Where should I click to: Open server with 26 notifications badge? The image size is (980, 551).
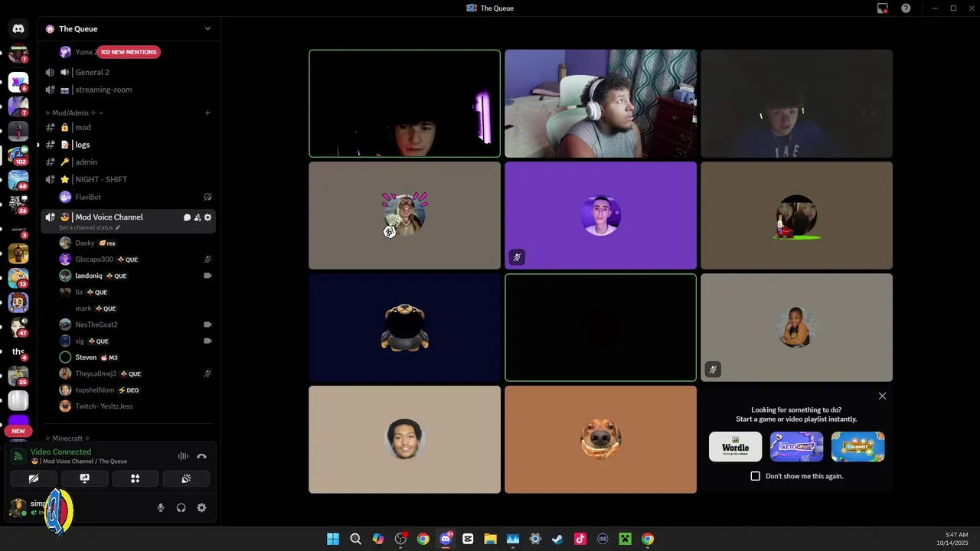pyautogui.click(x=18, y=204)
